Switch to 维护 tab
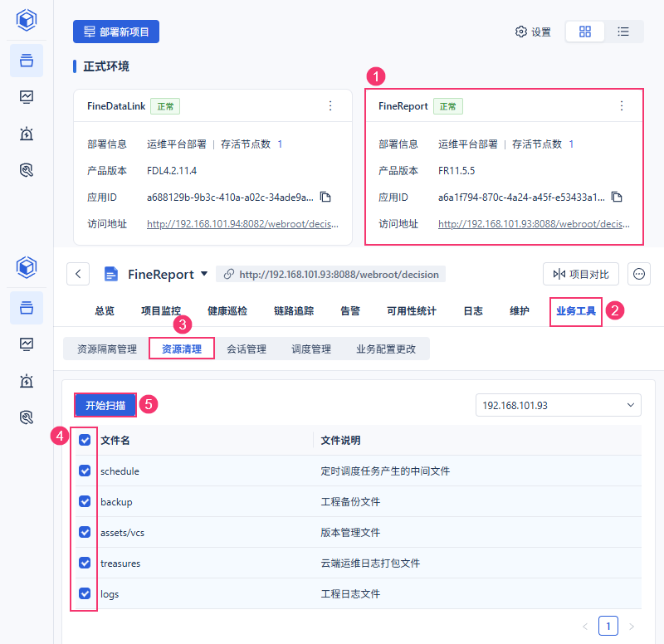Viewport: 664px width, 644px height. pos(520,311)
